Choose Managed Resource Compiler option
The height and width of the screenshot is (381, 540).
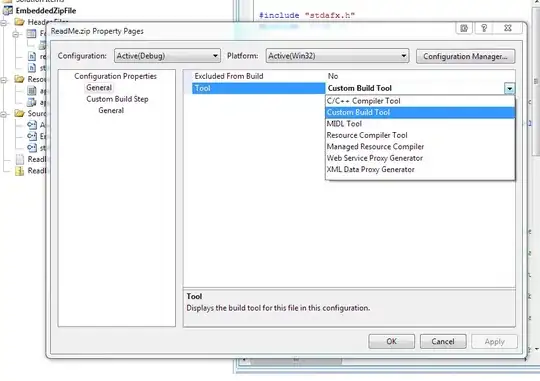tap(420, 146)
